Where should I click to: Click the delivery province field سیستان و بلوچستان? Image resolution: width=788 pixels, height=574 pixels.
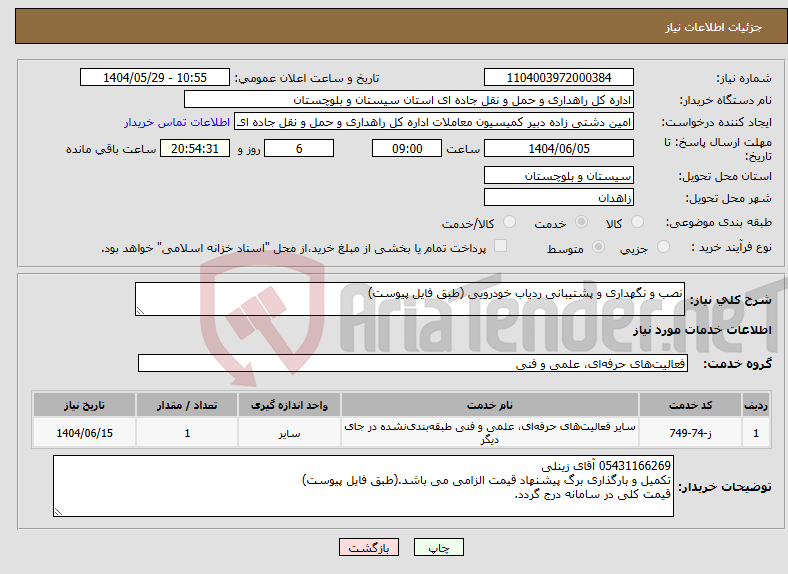click(x=558, y=175)
